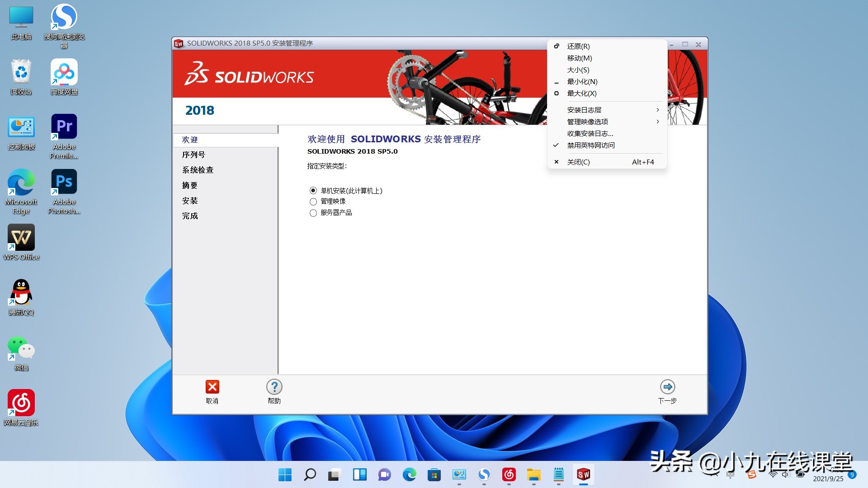The width and height of the screenshot is (868, 488).
Task: Disable 禁用英特网访问 in the context menu
Action: point(591,145)
